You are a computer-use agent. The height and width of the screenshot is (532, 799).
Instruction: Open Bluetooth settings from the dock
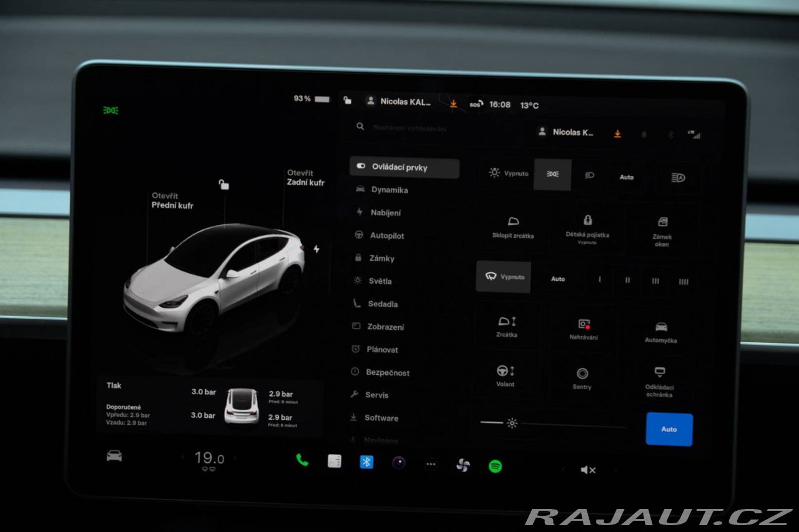(x=366, y=462)
